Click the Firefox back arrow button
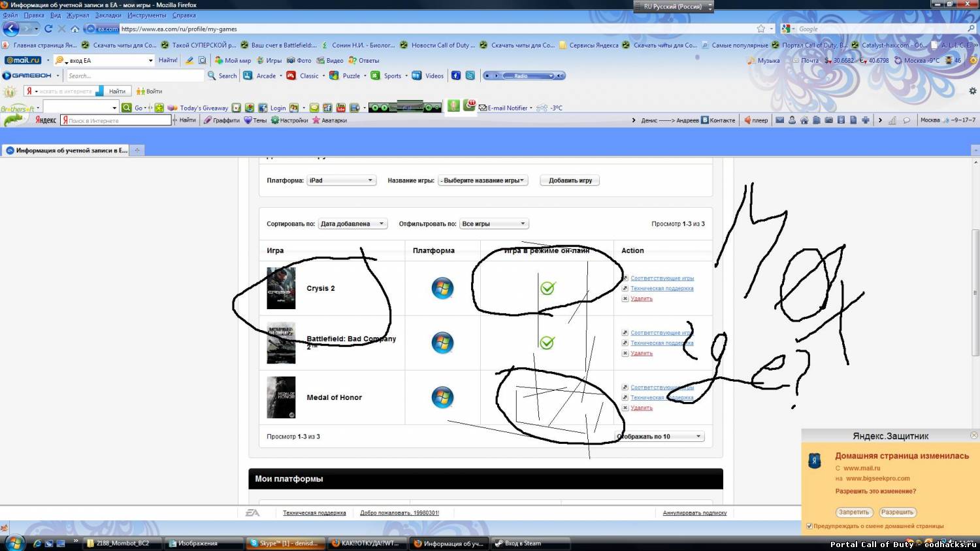980x551 pixels. pyautogui.click(x=11, y=29)
